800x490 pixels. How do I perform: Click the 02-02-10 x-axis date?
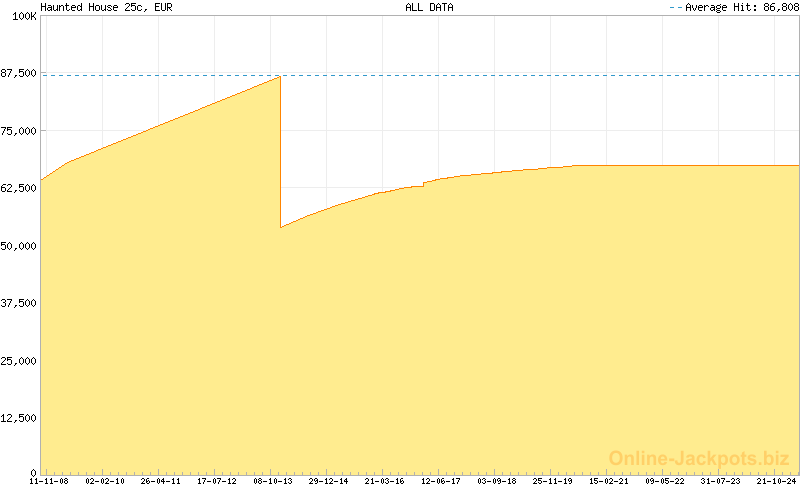(105, 481)
